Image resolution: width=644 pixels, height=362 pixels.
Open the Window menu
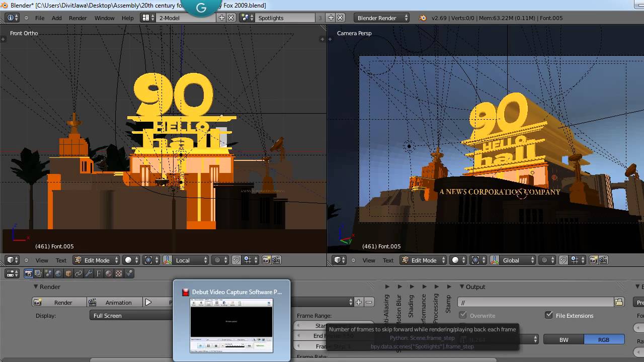[x=105, y=18]
